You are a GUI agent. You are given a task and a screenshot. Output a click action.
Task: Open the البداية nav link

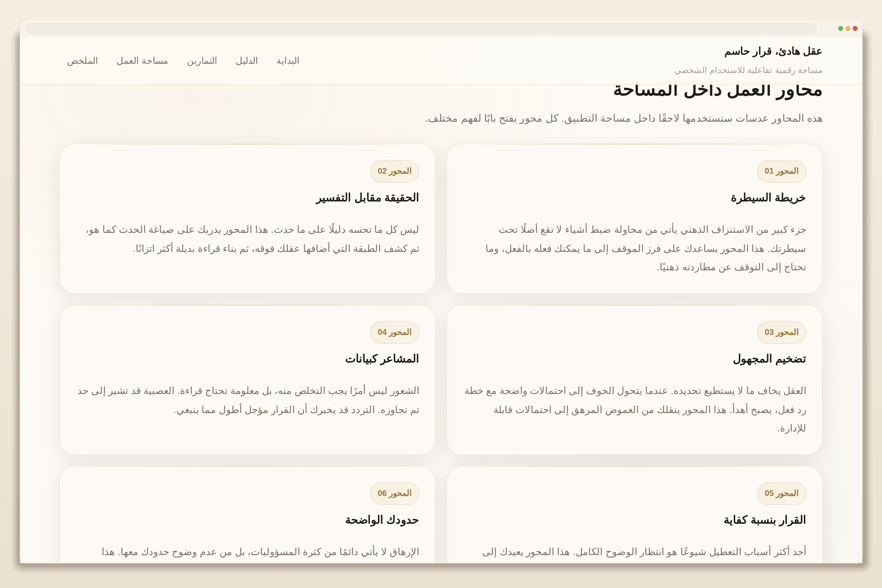288,61
